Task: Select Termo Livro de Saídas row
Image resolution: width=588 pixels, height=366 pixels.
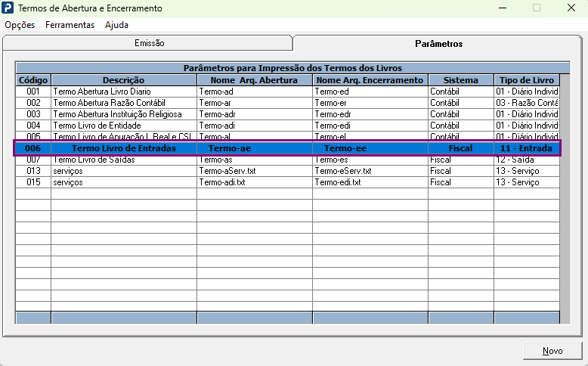Action: point(124,160)
